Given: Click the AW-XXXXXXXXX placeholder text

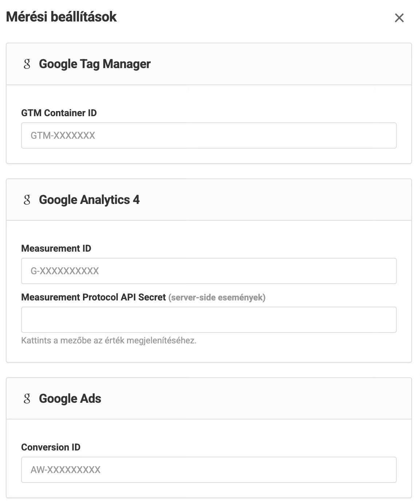Looking at the screenshot, I should coord(66,470).
